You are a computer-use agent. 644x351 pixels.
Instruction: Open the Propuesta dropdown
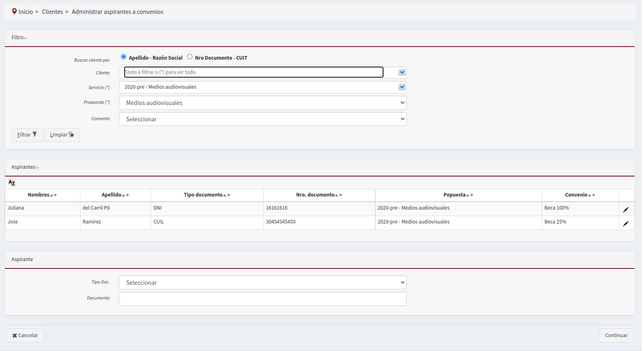[x=263, y=103]
